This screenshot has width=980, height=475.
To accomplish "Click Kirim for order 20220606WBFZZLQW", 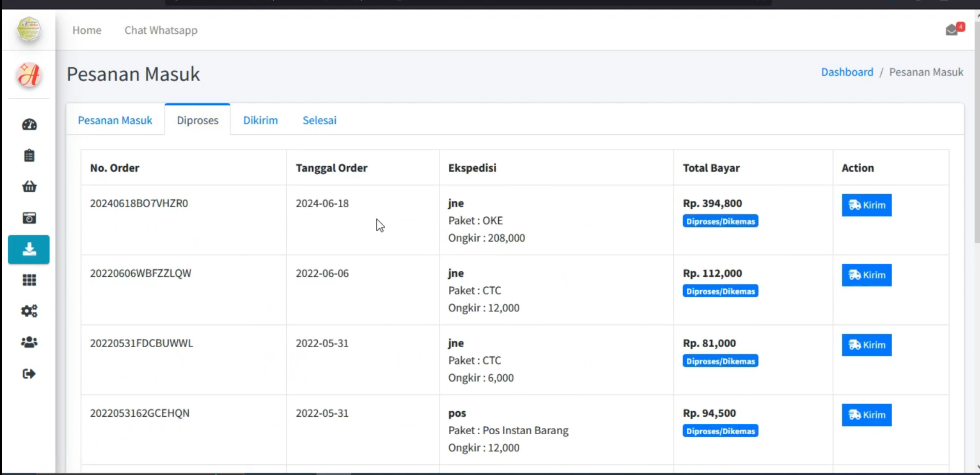I will pyautogui.click(x=867, y=275).
